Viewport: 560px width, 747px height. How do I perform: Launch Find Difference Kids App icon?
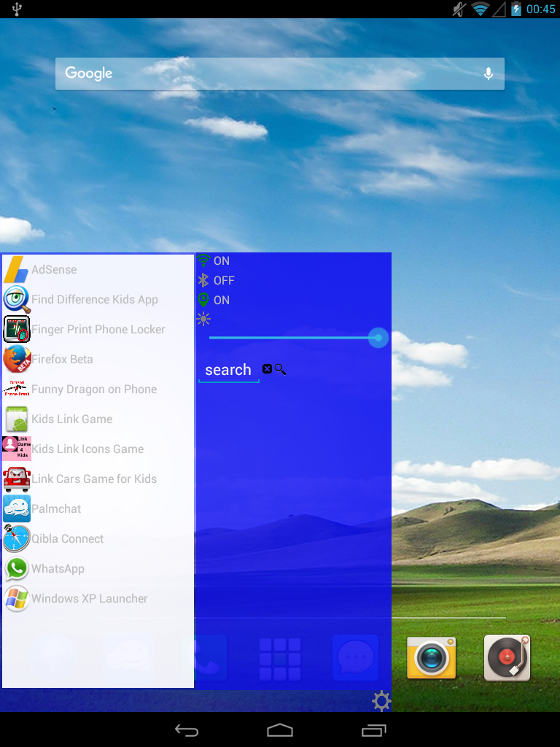[17, 300]
